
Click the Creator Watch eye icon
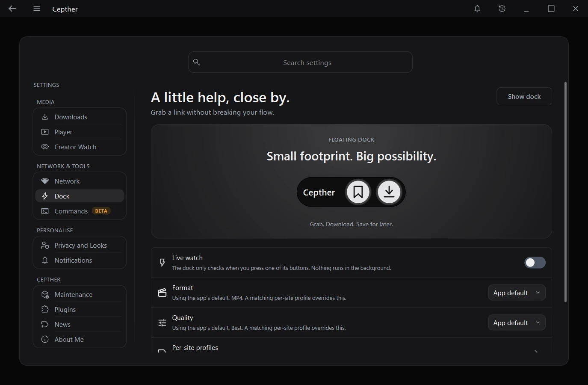pos(45,147)
